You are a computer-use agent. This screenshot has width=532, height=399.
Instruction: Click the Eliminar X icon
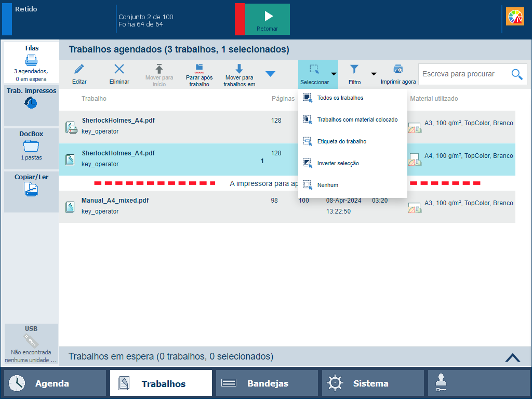point(119,70)
